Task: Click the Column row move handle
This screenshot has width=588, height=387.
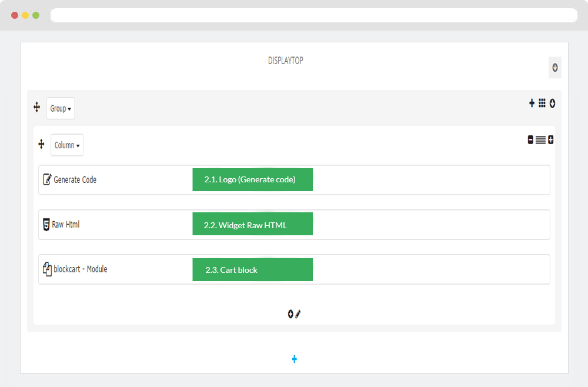Action: tap(41, 144)
